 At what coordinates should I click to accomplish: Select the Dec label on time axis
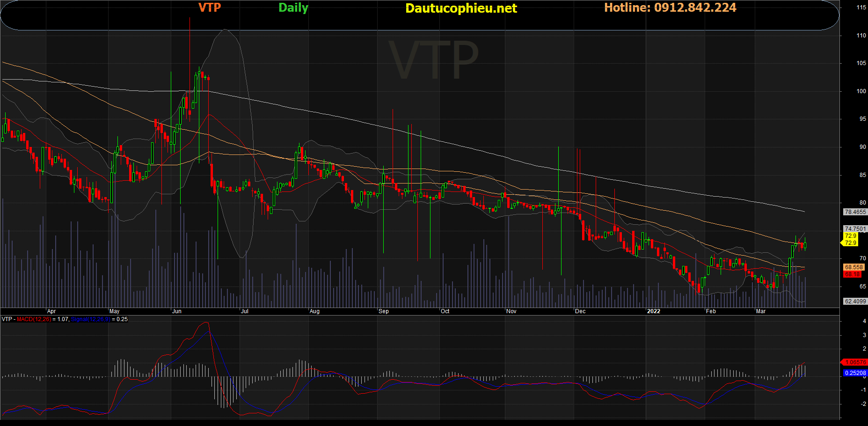pos(580,311)
